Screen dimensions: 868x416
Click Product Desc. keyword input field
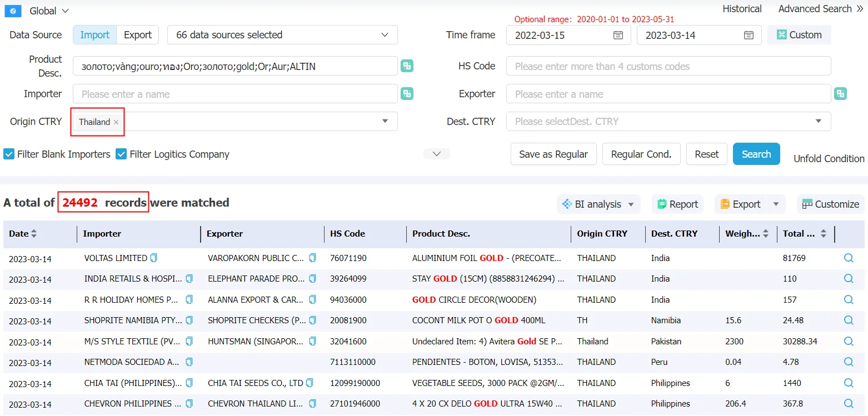coord(236,66)
